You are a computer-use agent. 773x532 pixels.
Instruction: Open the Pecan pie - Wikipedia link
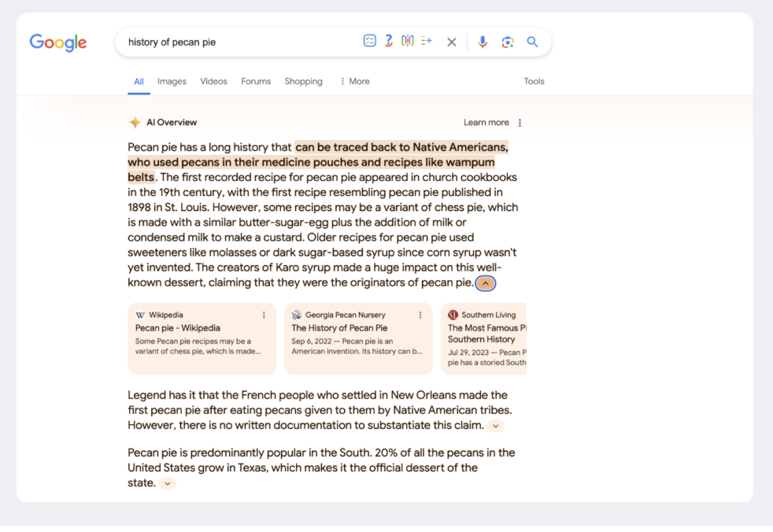click(177, 328)
